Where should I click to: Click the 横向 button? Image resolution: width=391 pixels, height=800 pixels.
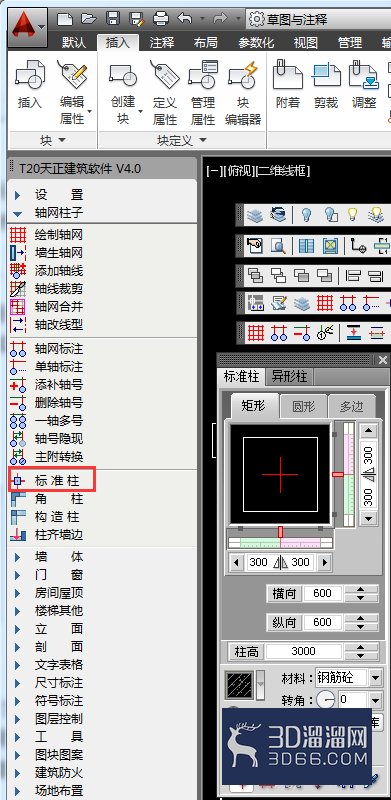pyautogui.click(x=284, y=593)
